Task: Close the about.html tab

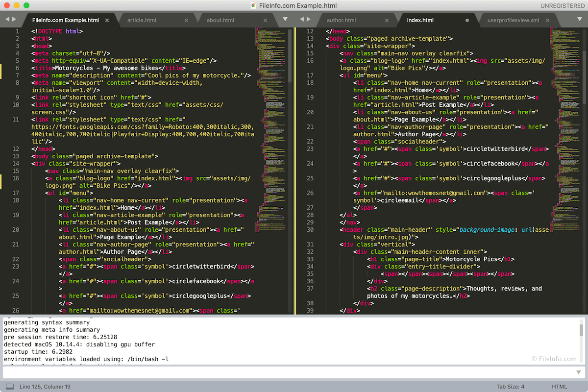Action: (266, 21)
